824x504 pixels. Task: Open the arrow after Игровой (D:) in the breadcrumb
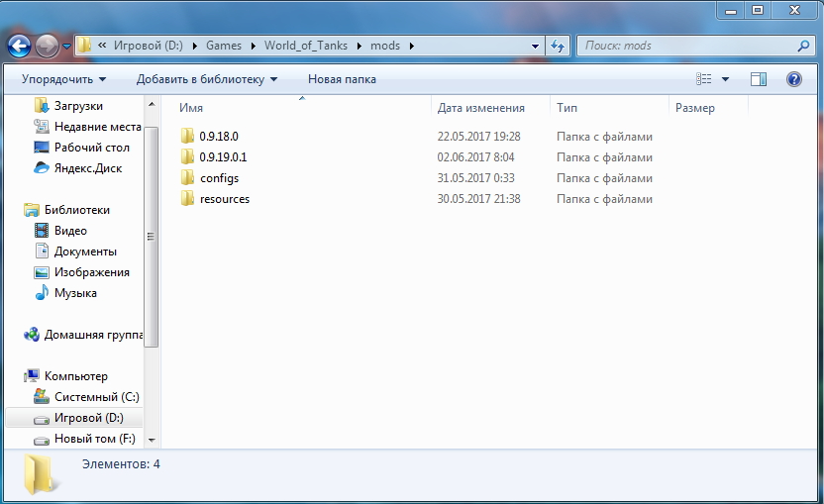point(195,46)
